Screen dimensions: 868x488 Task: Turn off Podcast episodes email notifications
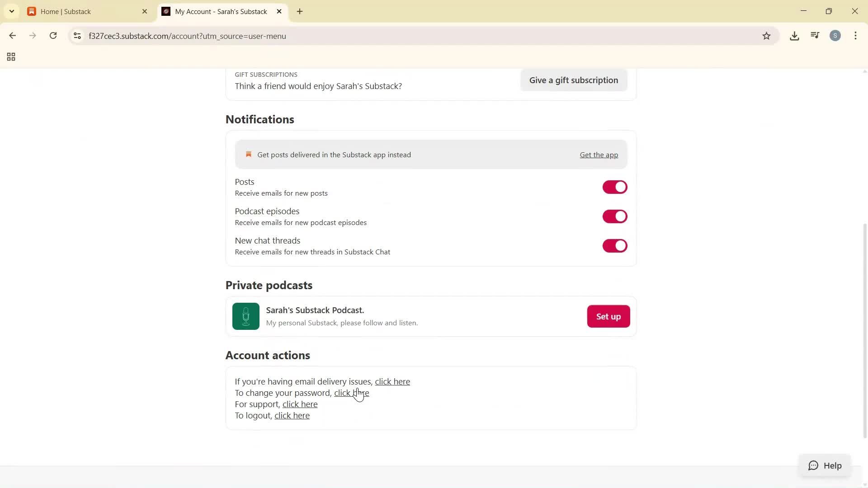[615, 216]
